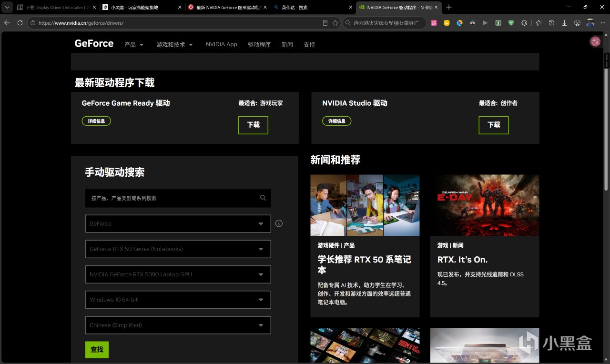This screenshot has width=610, height=364.
Task: Click the green 查找 search button
Action: click(97, 350)
